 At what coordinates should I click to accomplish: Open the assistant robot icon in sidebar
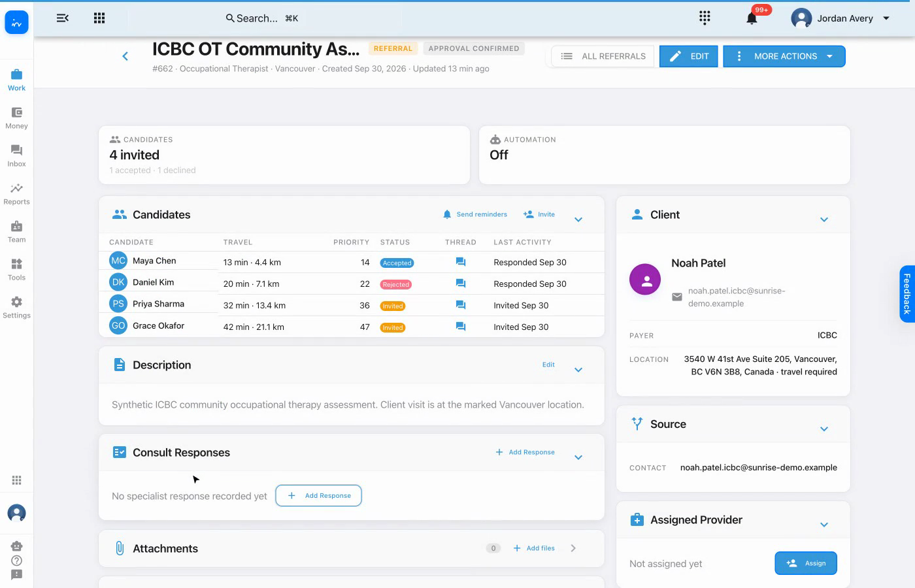coord(17,546)
